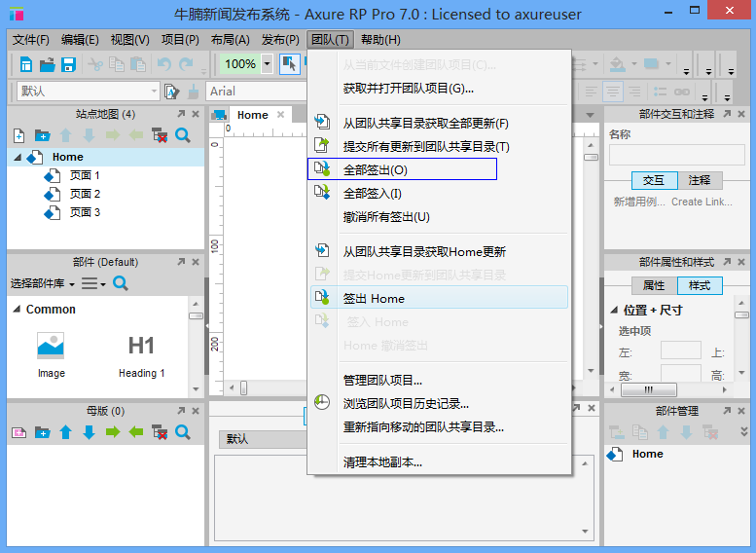756x553 pixels.
Task: Open the Edit menu
Action: click(80, 40)
